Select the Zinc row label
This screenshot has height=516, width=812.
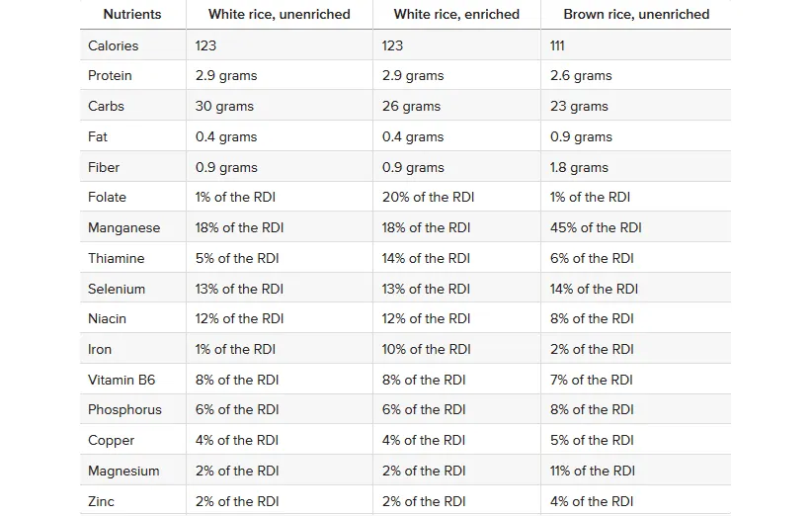click(x=102, y=502)
